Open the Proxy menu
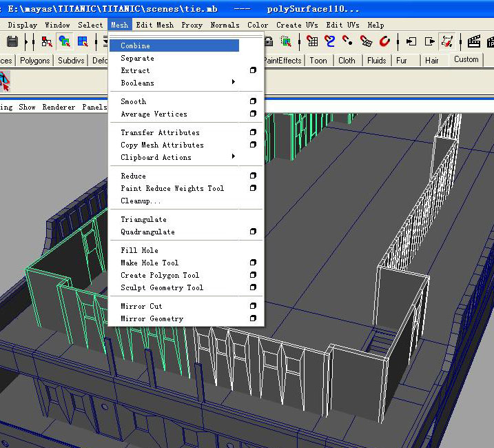The width and height of the screenshot is (494, 448). [192, 25]
